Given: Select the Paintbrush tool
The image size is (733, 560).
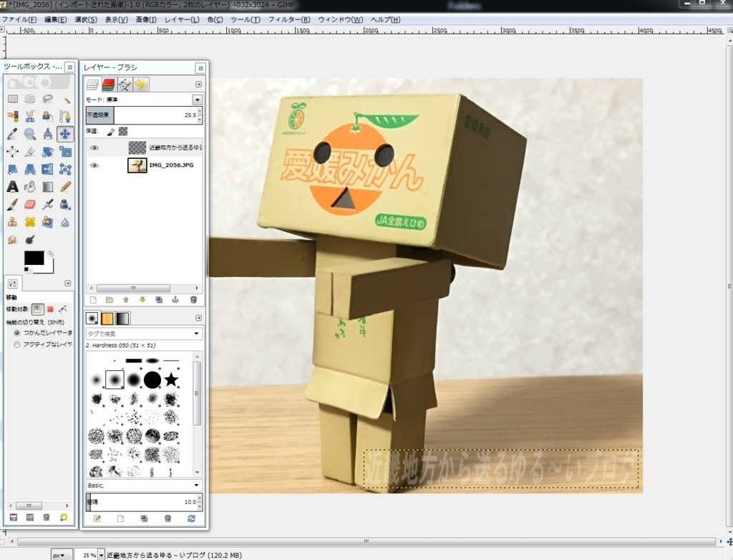Looking at the screenshot, I should tap(13, 204).
